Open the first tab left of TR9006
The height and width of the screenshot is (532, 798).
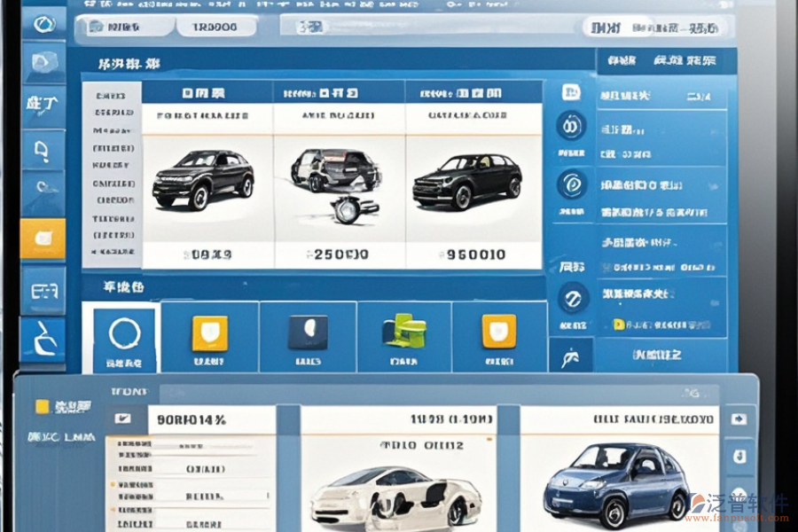122,27
